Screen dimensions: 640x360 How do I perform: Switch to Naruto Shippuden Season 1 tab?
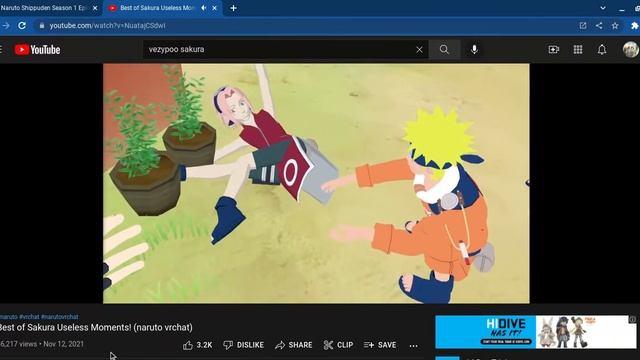(x=44, y=8)
